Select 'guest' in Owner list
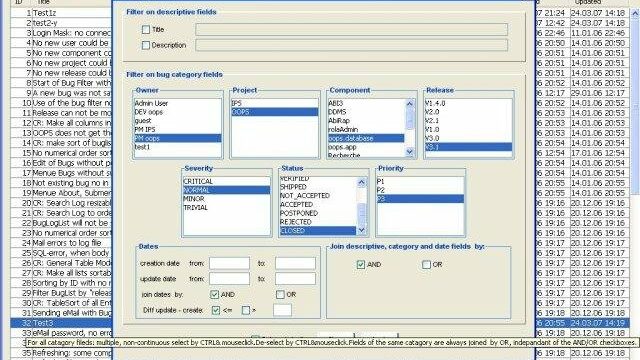The image size is (640, 360). [178, 121]
